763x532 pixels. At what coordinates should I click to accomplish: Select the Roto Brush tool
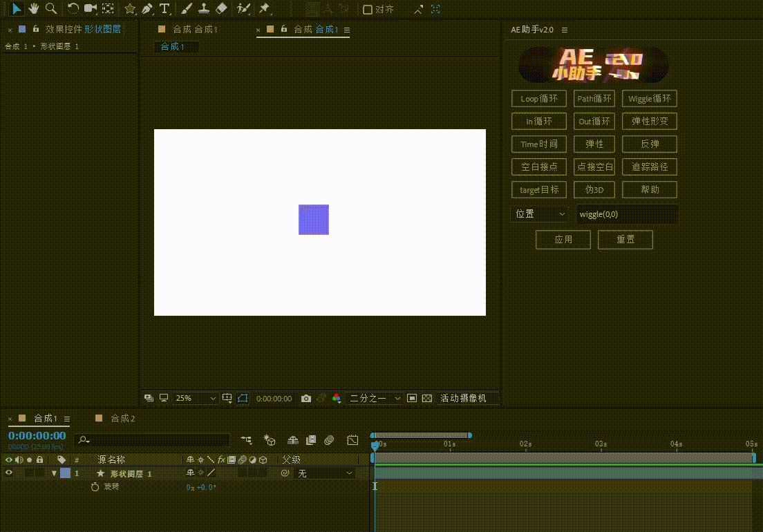pyautogui.click(x=243, y=9)
